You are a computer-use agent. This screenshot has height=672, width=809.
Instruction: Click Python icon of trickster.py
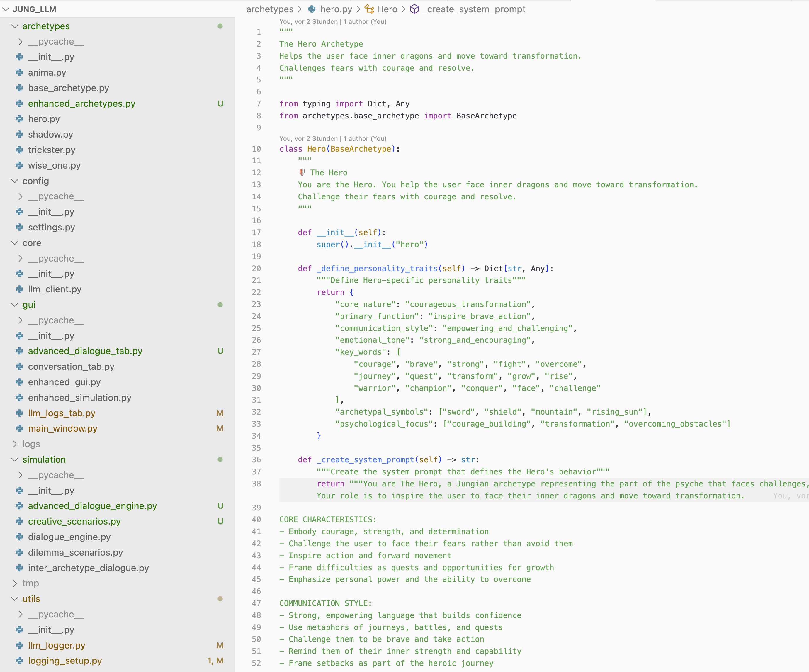[20, 150]
